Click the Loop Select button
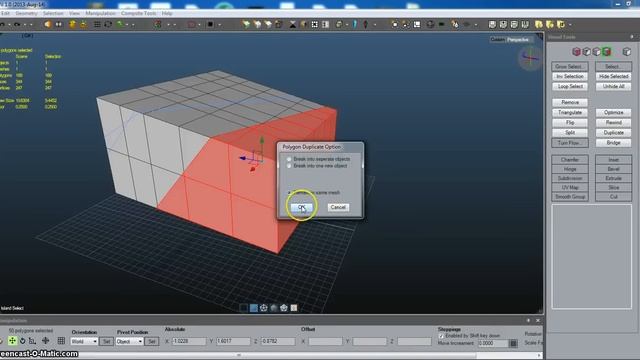The width and height of the screenshot is (640, 360). pos(570,87)
